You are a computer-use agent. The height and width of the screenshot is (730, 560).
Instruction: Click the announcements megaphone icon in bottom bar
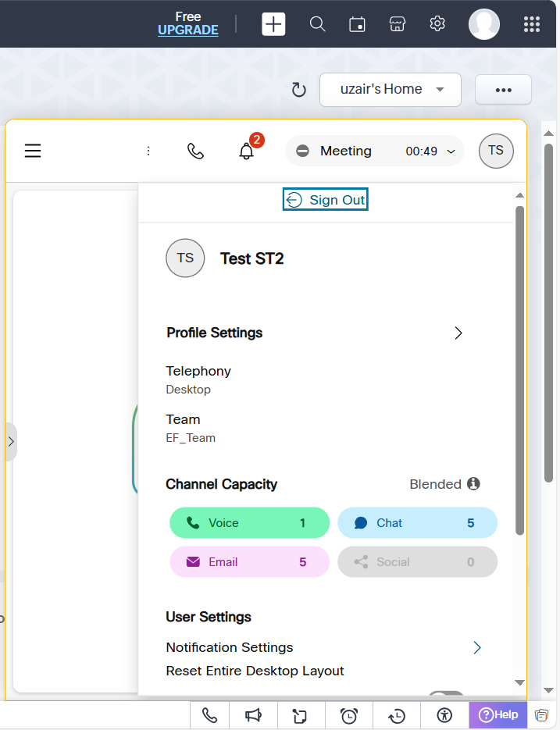[253, 715]
